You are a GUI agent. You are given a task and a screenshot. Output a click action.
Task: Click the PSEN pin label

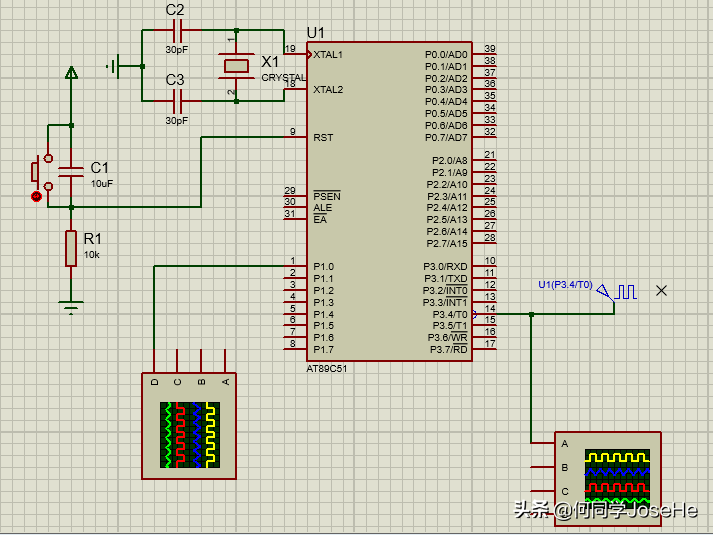click(326, 196)
